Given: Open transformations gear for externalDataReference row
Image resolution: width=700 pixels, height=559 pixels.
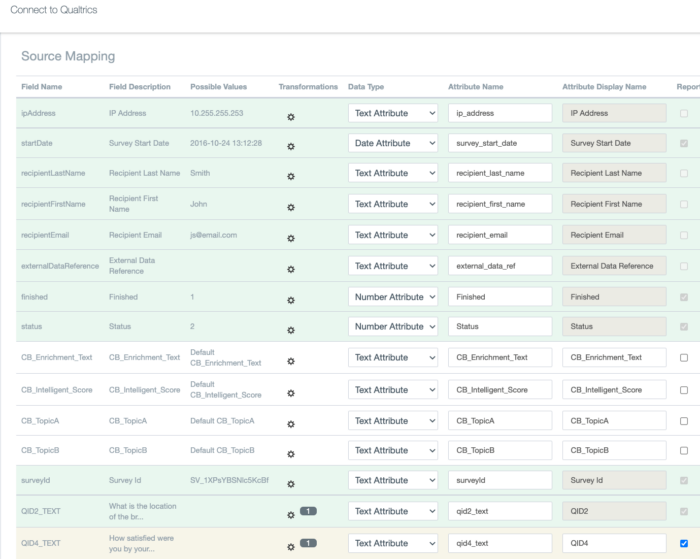Looking at the screenshot, I should coord(291,269).
